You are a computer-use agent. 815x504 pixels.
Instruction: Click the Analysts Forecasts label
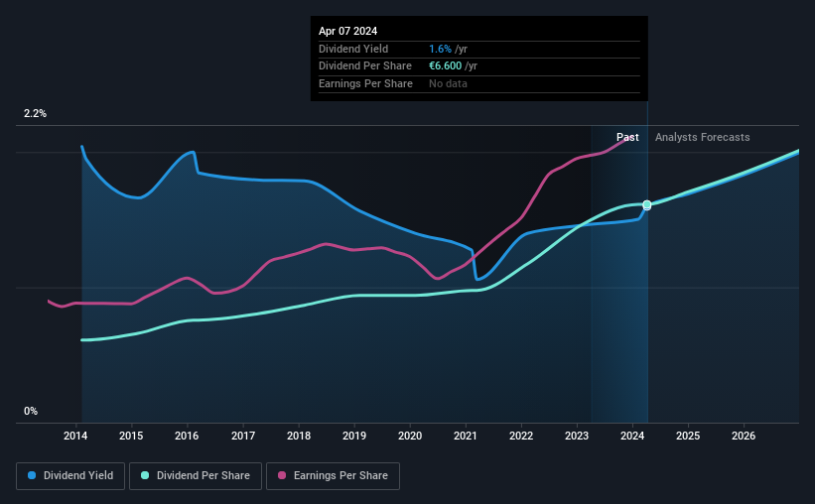tap(702, 137)
